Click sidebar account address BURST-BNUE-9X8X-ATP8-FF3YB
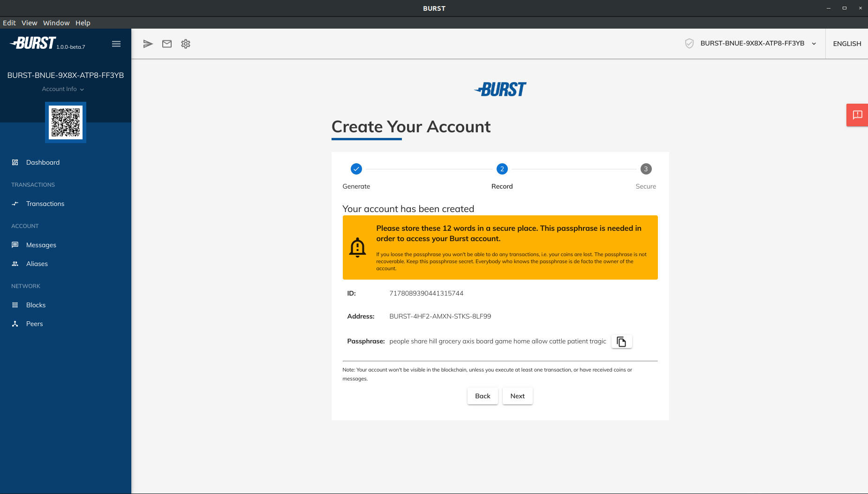The image size is (868, 494). (x=66, y=75)
